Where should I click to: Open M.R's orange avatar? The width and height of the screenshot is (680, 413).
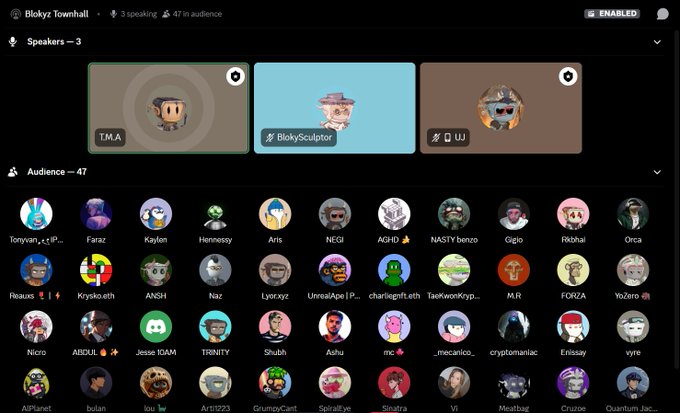(513, 270)
